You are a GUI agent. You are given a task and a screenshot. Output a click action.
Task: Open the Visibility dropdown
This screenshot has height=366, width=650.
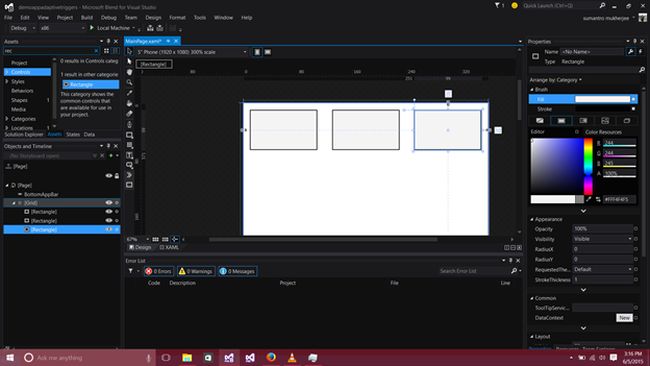[602, 239]
